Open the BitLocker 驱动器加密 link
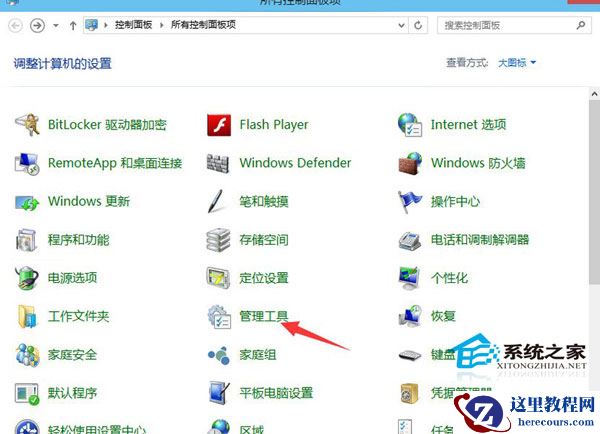 [107, 125]
